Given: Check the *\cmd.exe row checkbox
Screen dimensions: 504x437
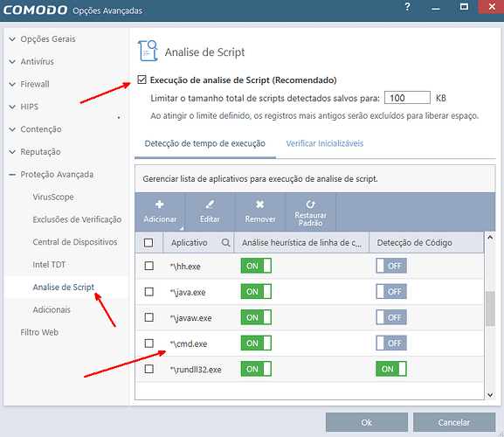Looking at the screenshot, I should click(x=148, y=343).
